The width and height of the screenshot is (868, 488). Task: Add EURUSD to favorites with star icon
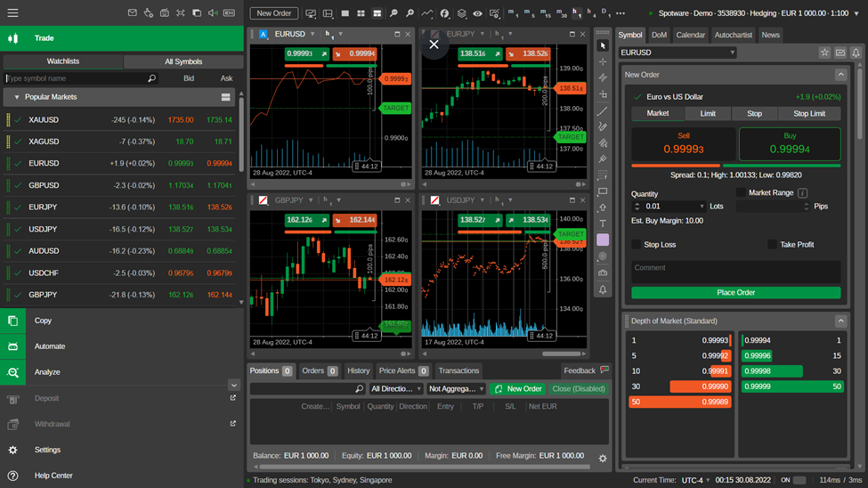[x=824, y=53]
